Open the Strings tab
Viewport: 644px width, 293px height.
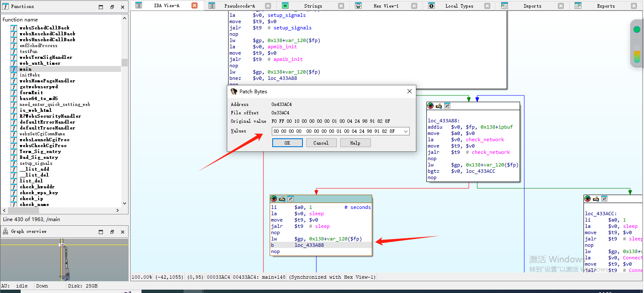coord(313,6)
